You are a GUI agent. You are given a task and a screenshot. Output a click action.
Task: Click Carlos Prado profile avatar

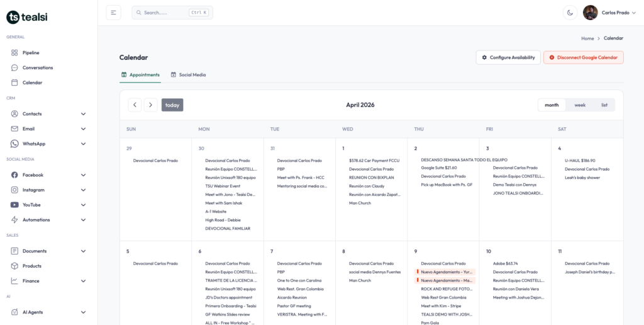pyautogui.click(x=590, y=13)
